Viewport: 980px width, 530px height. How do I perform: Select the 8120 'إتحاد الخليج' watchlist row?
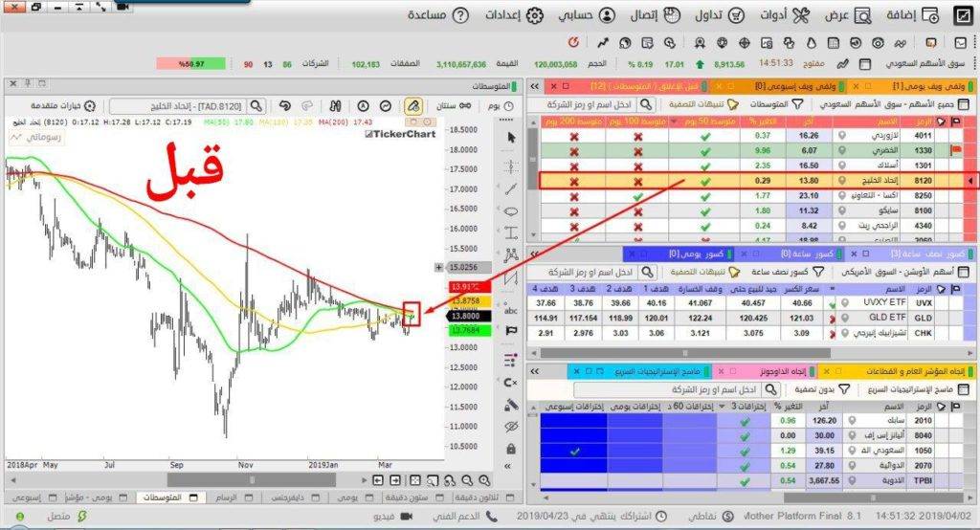point(753,181)
